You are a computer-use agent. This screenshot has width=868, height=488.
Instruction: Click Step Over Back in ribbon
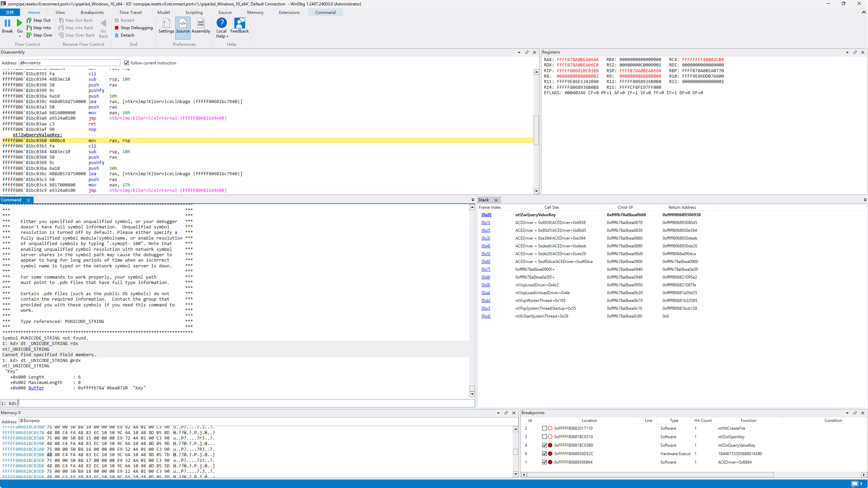click(77, 35)
